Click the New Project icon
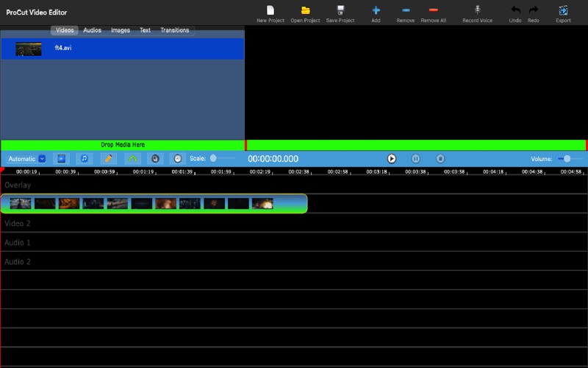Screen dimensions: 588x368 270,10
